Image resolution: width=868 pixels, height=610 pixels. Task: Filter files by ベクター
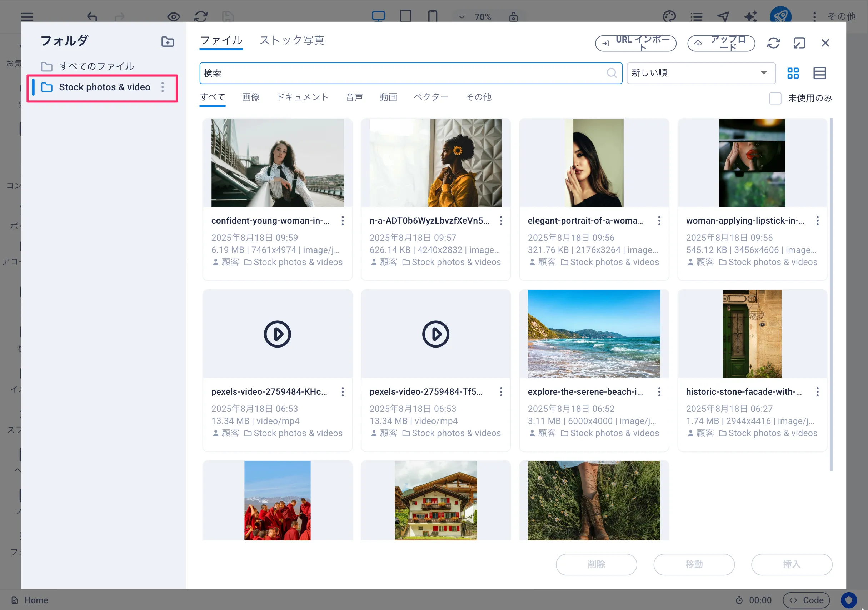coord(431,97)
